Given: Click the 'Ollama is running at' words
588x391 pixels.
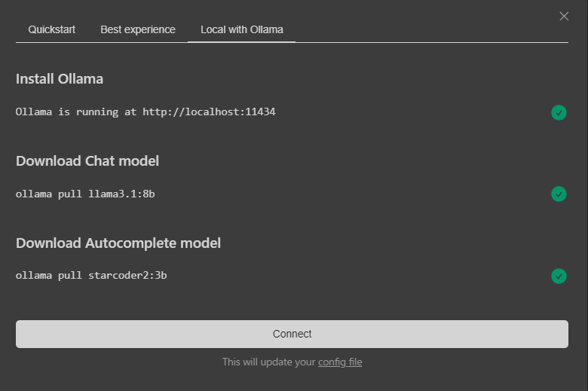Looking at the screenshot, I should (75, 112).
